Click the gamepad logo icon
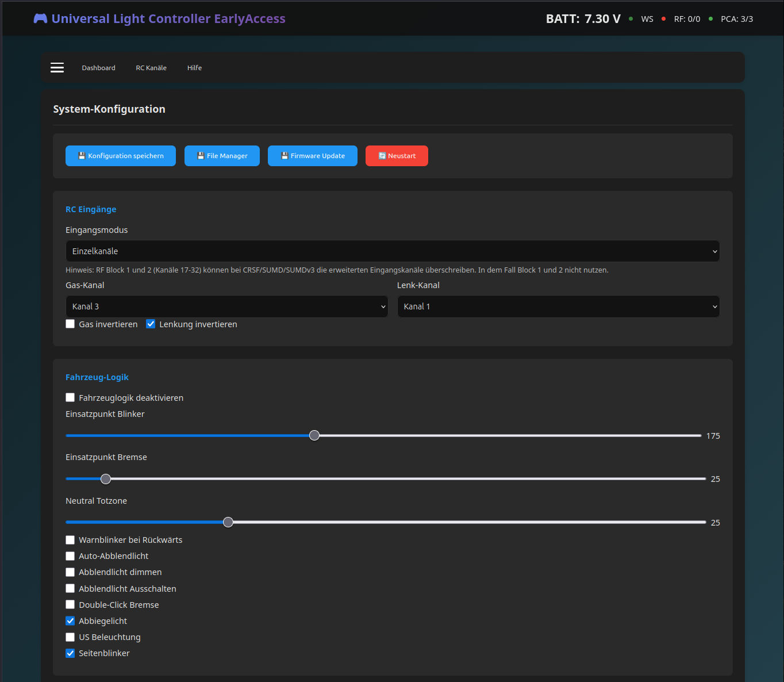The image size is (784, 682). pos(40,18)
